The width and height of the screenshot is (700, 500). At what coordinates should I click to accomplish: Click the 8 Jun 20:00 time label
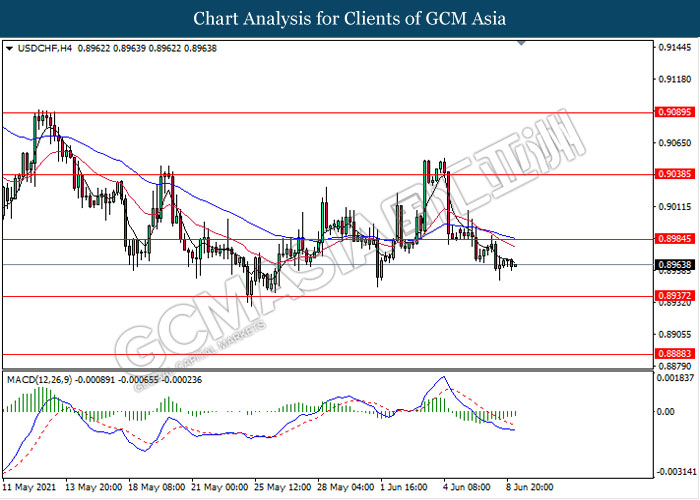pyautogui.click(x=530, y=487)
